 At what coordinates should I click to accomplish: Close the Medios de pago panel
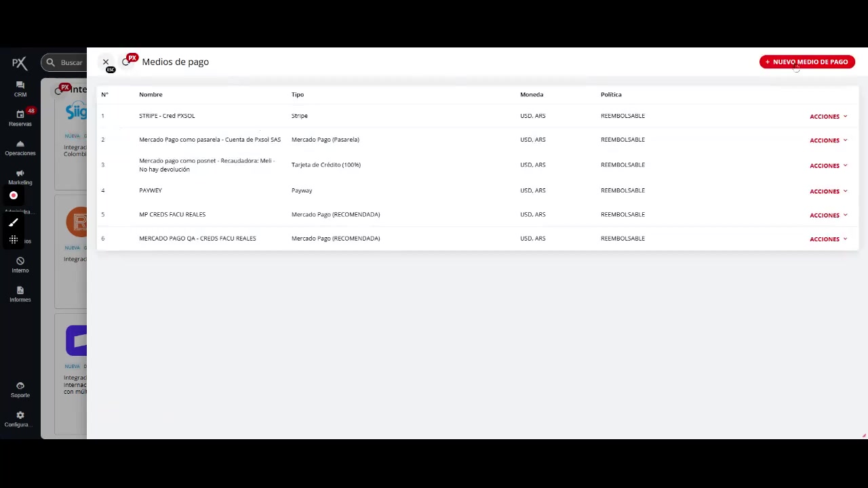106,62
